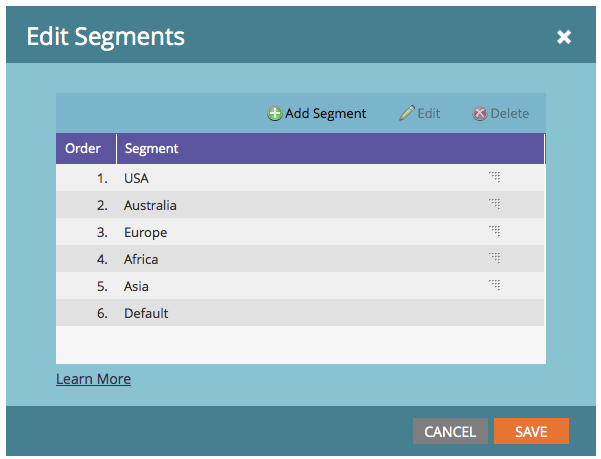The image size is (601, 459).
Task: Click the green Add Segment plus icon
Action: (274, 113)
